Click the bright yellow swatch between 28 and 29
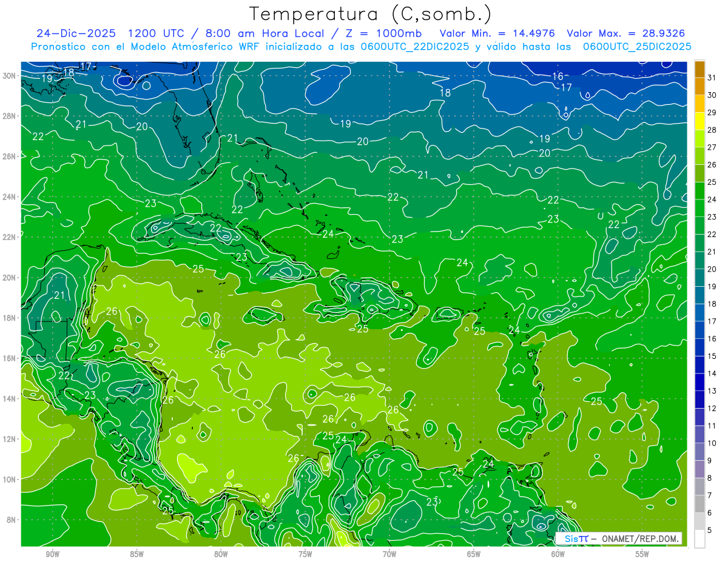This screenshot has width=728, height=562. point(699,121)
